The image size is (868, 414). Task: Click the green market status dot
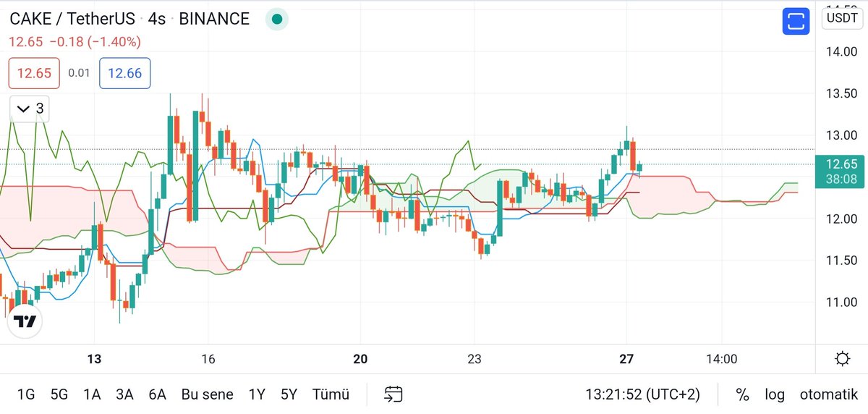276,20
